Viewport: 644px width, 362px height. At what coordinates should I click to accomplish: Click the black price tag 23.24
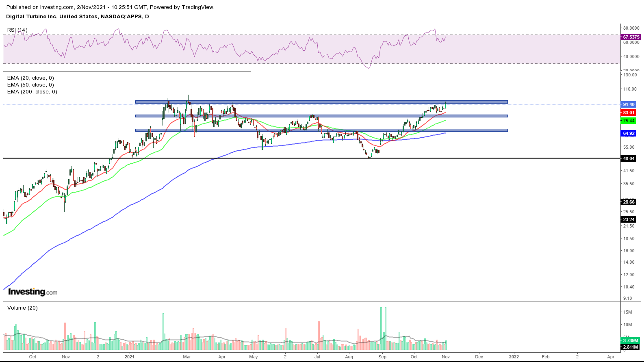629,219
